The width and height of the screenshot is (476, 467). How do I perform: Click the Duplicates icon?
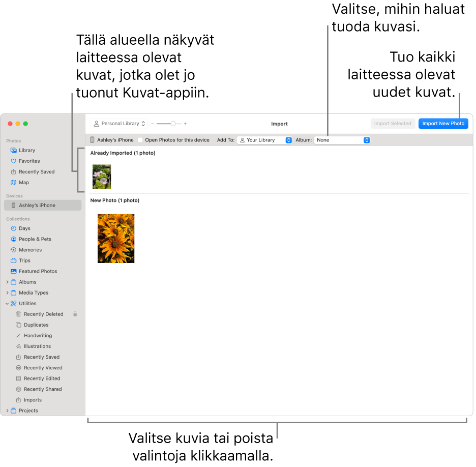(18, 326)
